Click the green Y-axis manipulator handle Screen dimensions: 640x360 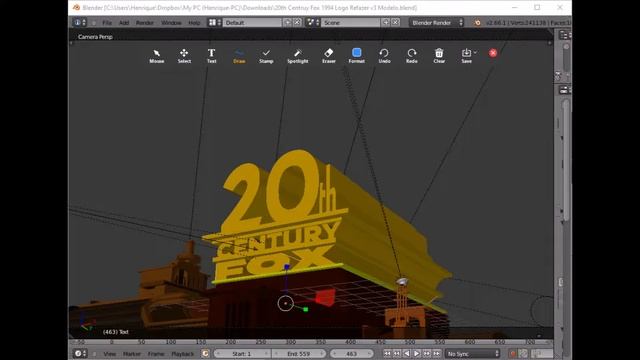pos(306,309)
